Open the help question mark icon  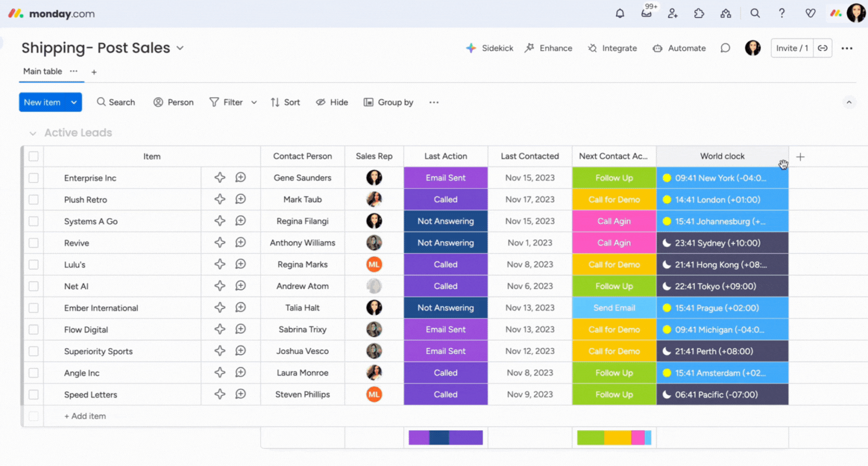[782, 14]
